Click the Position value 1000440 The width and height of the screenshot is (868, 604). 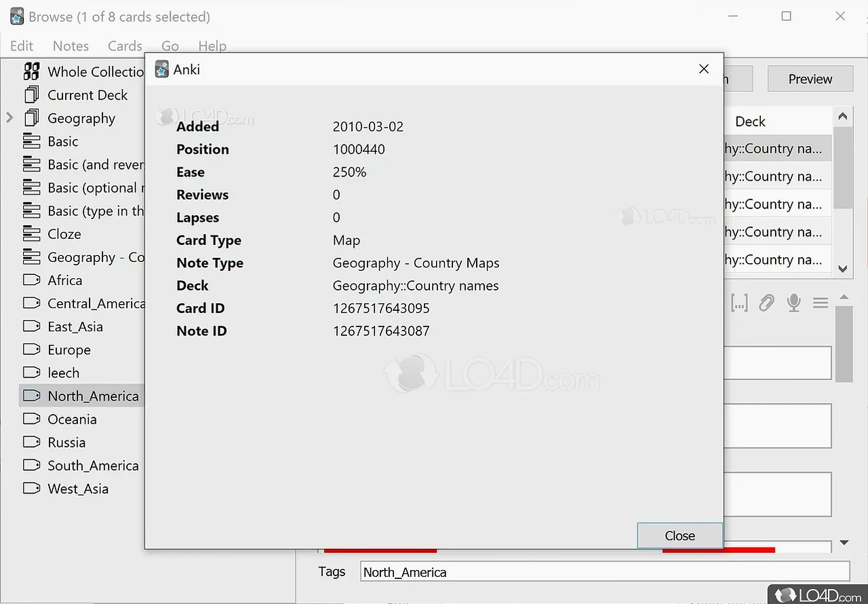359,149
